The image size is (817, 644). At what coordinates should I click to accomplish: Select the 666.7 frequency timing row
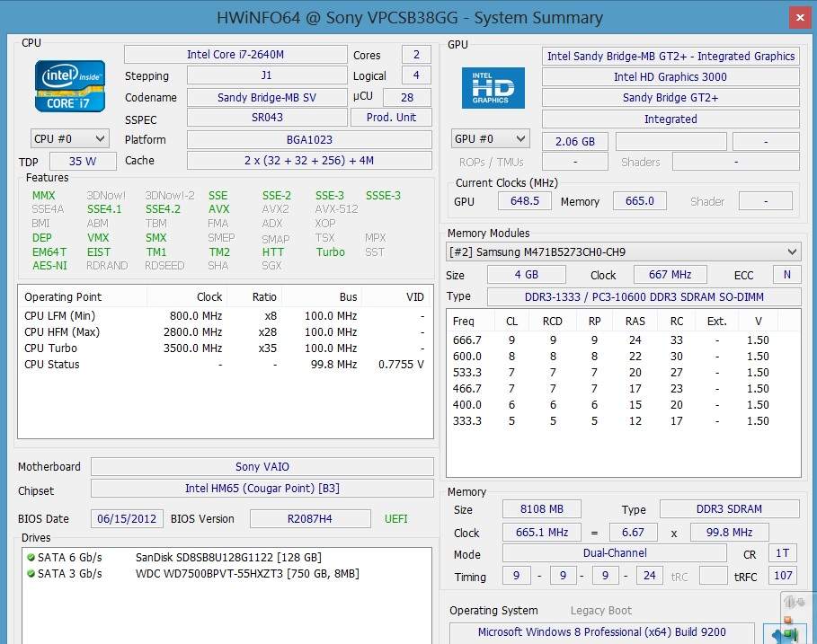[623, 340]
